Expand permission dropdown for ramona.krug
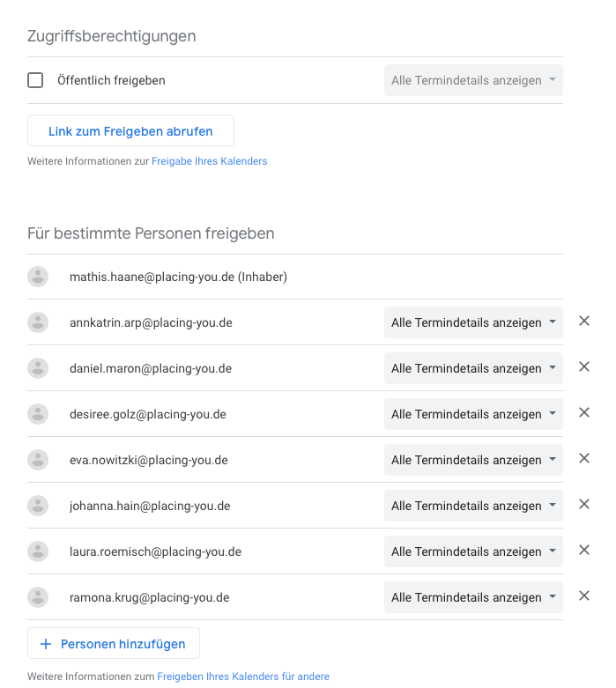This screenshot has width=616, height=688. click(473, 597)
